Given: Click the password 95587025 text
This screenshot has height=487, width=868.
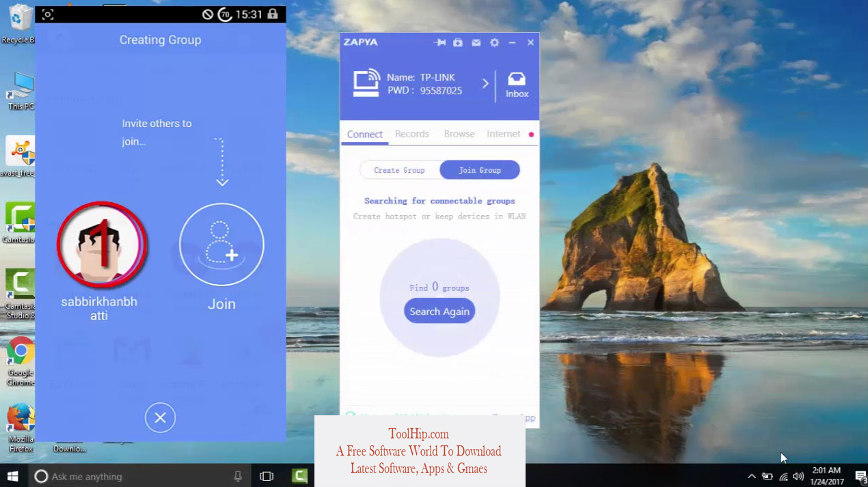Looking at the screenshot, I should [441, 90].
